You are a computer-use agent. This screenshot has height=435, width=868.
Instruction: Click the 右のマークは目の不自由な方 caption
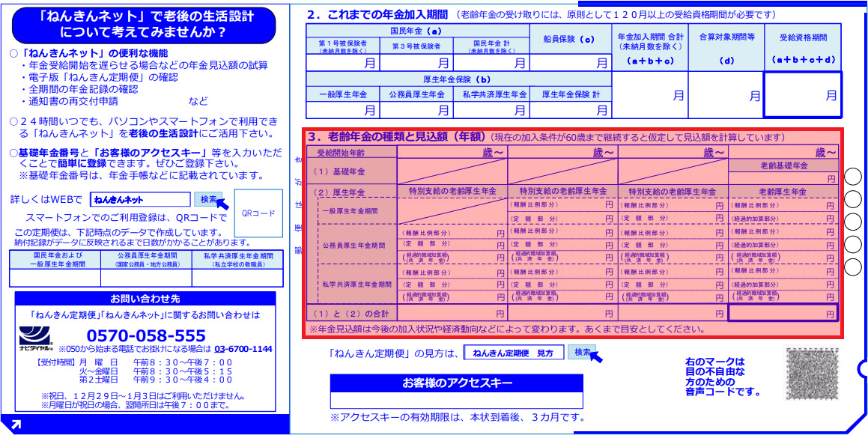coord(722,377)
